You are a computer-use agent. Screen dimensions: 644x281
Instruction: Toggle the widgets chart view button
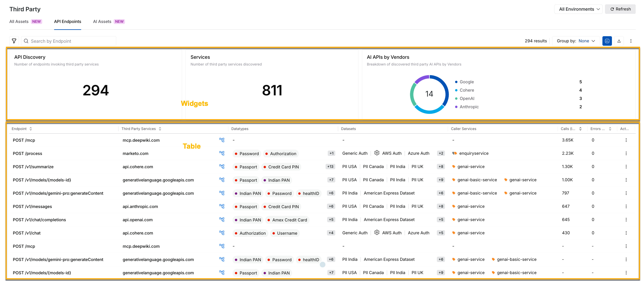607,41
